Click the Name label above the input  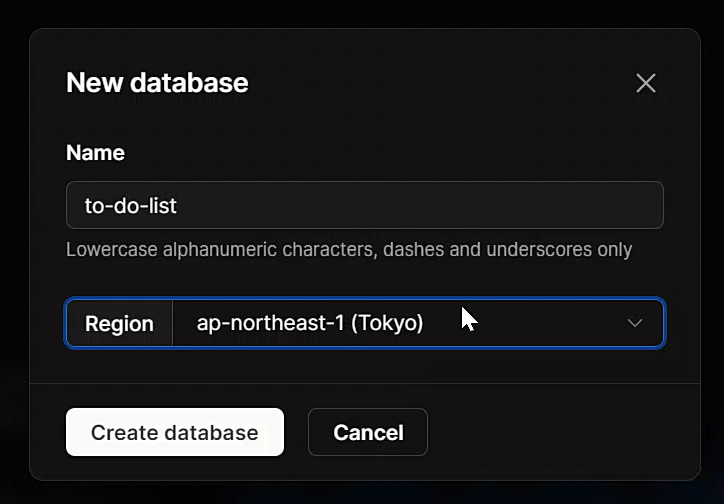[95, 153]
